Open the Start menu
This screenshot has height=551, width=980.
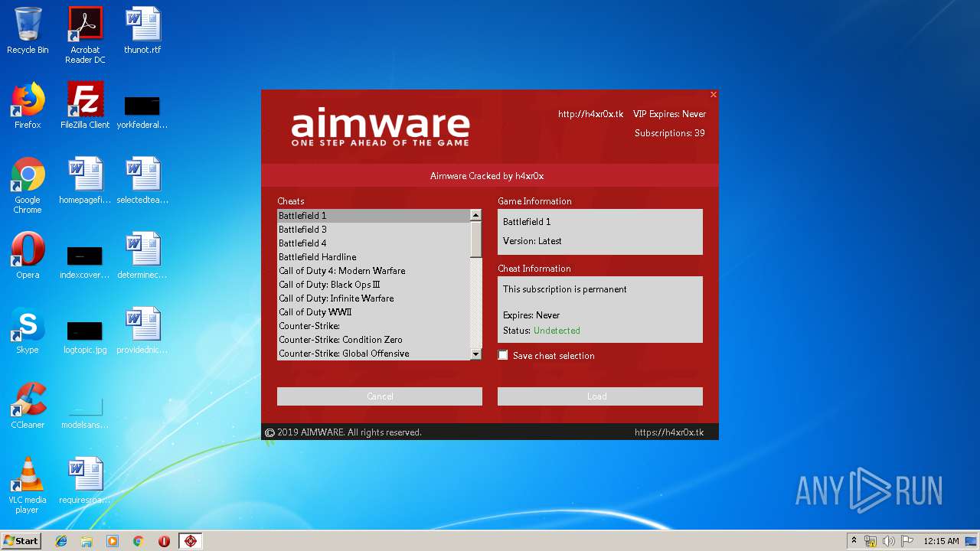(21, 541)
